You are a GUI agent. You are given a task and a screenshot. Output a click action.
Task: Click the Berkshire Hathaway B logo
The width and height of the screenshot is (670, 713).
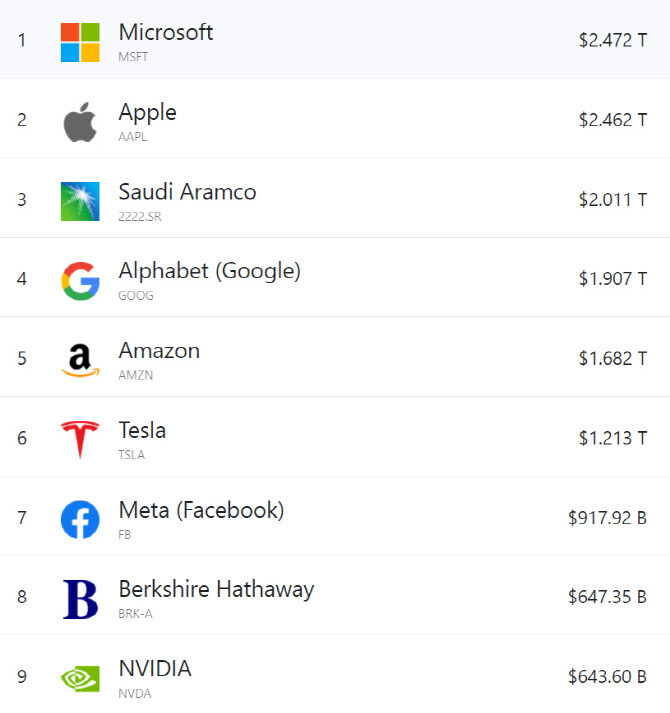[80, 599]
